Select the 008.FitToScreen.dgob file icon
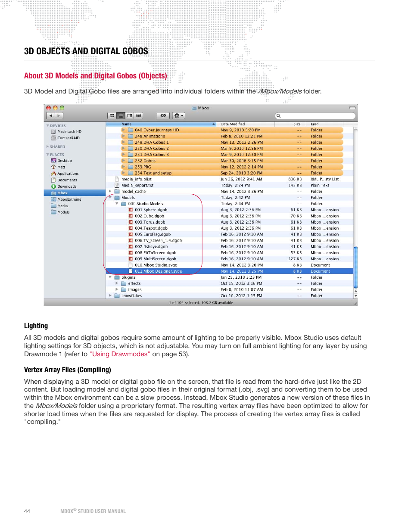Screen dimensions: 411x532 131,253
